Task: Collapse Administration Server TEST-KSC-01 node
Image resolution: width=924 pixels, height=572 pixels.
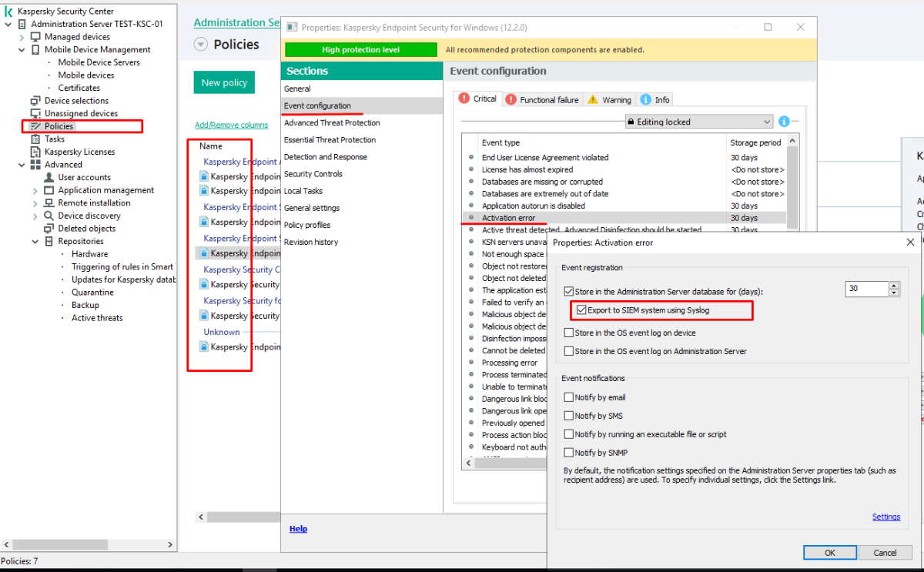Action: (8, 24)
